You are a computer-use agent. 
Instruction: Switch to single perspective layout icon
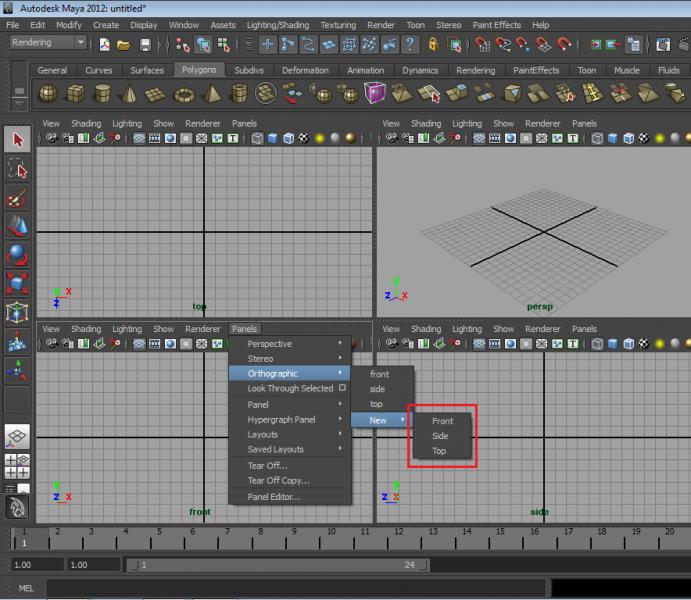pos(18,436)
